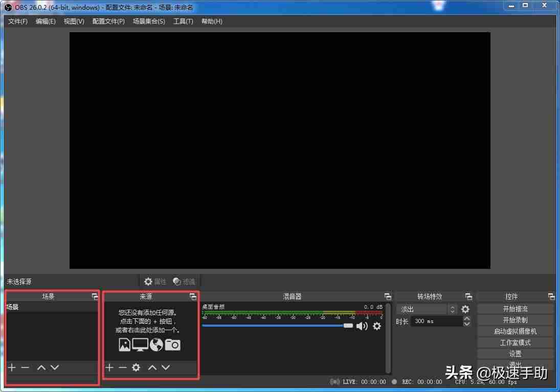The width and height of the screenshot is (560, 392).
Task: Open source properties gear in 来源 panel
Action: [136, 367]
